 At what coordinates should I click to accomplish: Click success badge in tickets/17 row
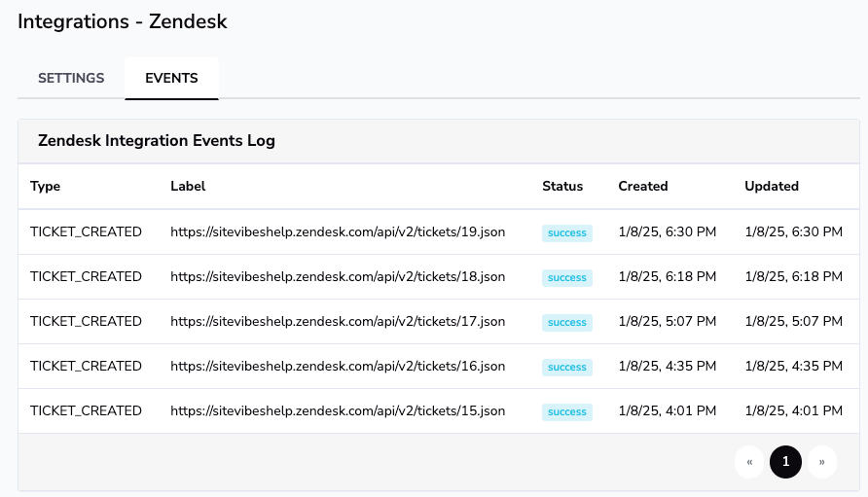coord(567,323)
